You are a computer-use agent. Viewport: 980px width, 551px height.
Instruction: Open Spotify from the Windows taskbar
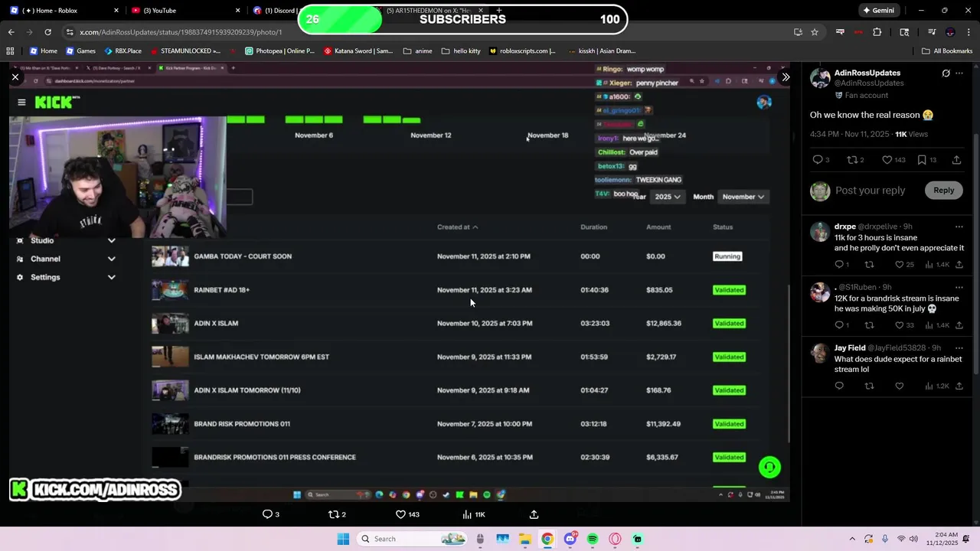[x=593, y=539]
